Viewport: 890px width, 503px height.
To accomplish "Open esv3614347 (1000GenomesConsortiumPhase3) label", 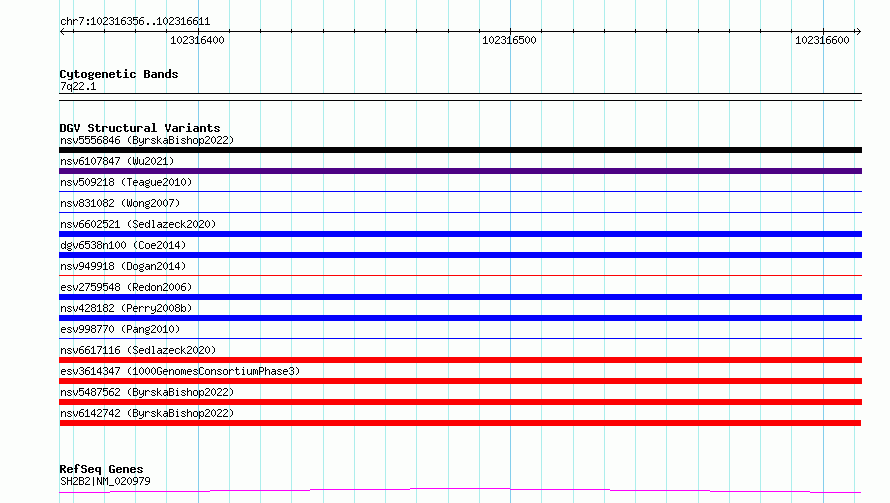I will click(x=180, y=371).
